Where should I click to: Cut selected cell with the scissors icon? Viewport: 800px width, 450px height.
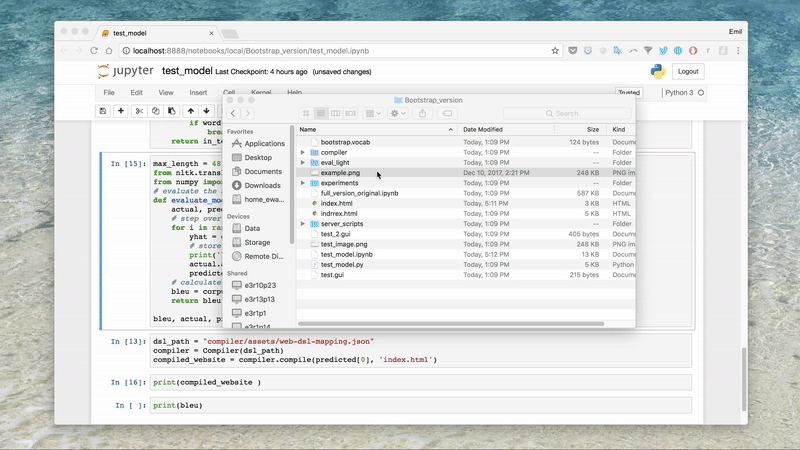[x=140, y=111]
